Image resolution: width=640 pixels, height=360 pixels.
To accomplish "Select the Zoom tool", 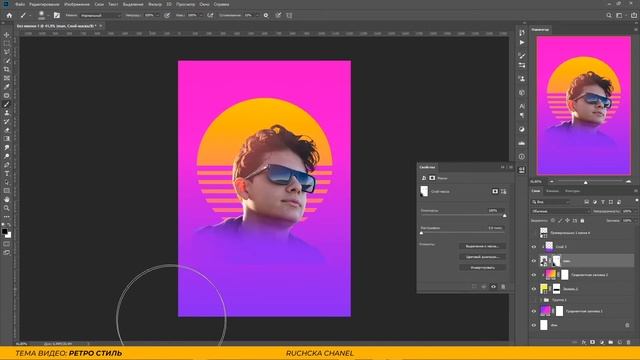I will [x=7, y=208].
